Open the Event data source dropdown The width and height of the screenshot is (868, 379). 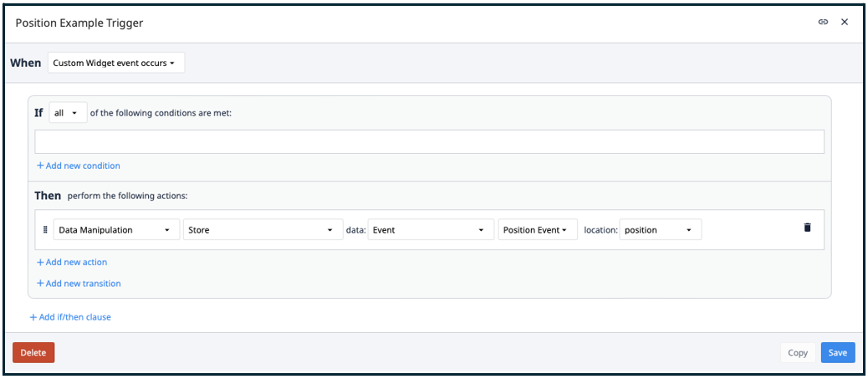[430, 230]
